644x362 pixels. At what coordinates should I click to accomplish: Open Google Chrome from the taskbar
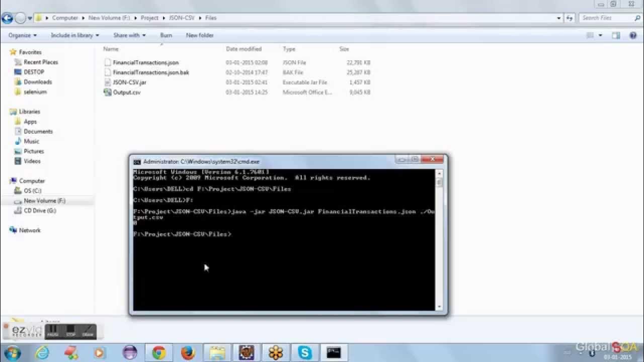pos(159,352)
